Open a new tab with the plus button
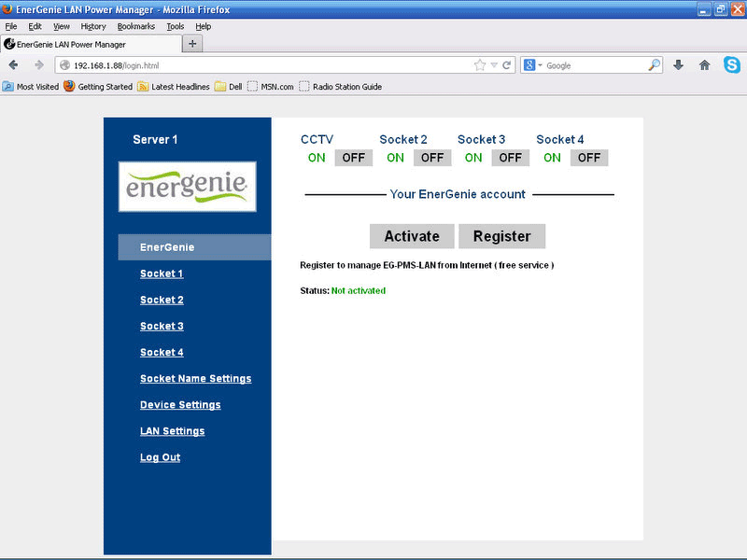Viewport: 747px width, 560px height. 192,44
